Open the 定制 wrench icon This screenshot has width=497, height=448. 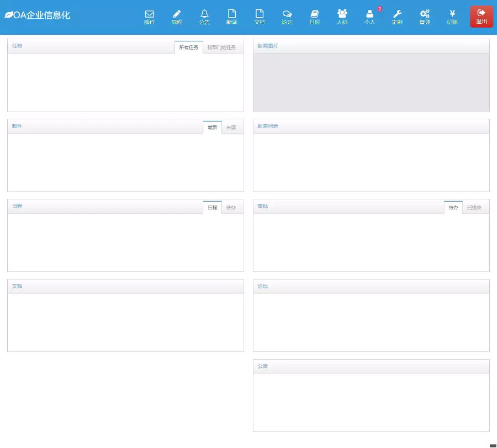tap(397, 17)
